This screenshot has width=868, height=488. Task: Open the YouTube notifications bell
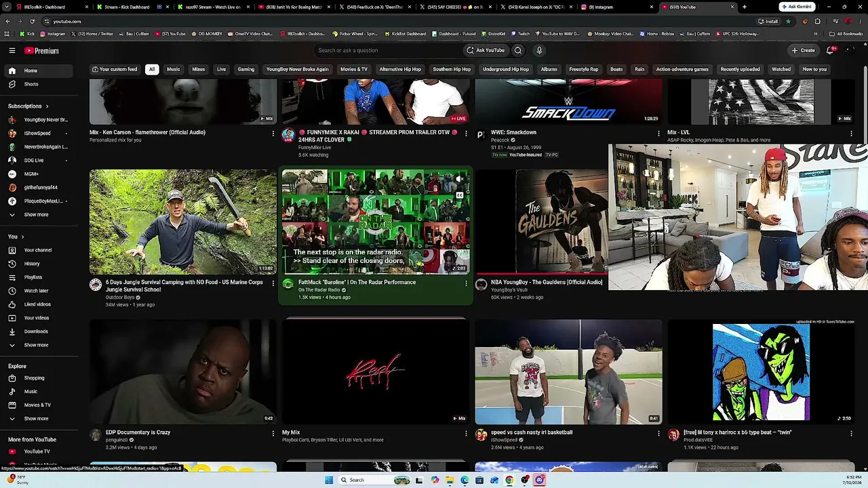[831, 50]
